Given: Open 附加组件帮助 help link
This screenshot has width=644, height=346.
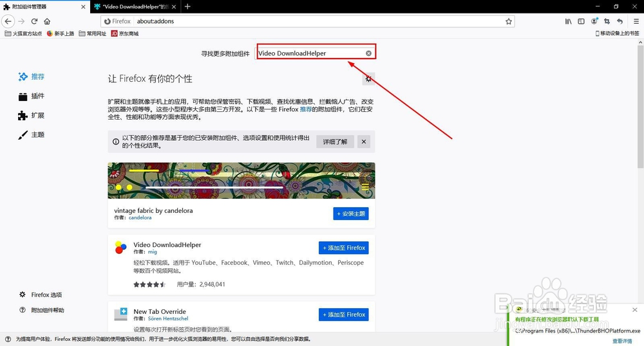Looking at the screenshot, I should click(41, 311).
